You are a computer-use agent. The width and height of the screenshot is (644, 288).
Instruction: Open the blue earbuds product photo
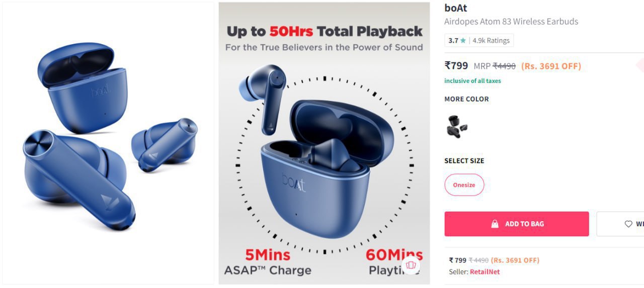(x=108, y=143)
